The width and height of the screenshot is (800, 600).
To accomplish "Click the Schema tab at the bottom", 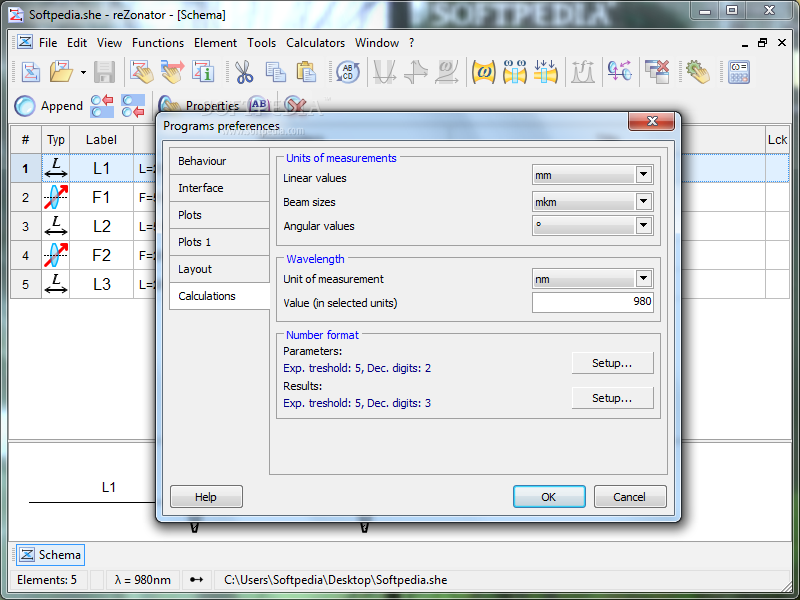I will coord(51,555).
